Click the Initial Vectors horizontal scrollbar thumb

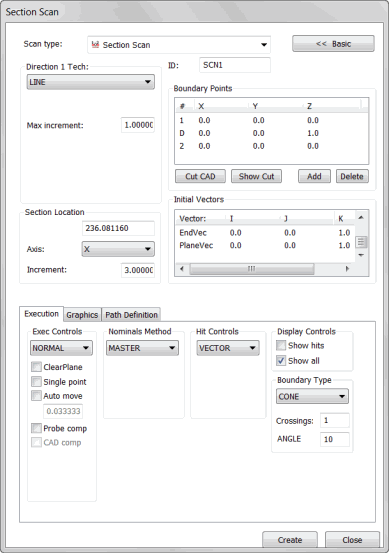(x=252, y=269)
